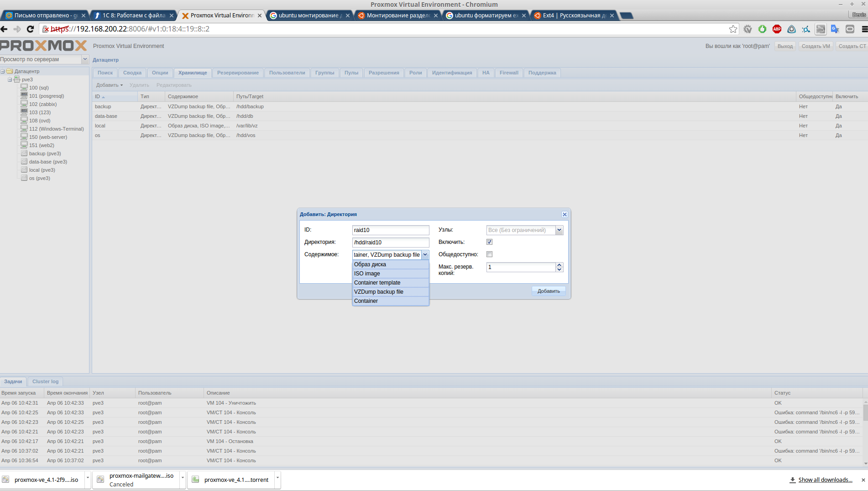Click the browser reload icon
Screen dimensions: 868x491
tap(30, 29)
